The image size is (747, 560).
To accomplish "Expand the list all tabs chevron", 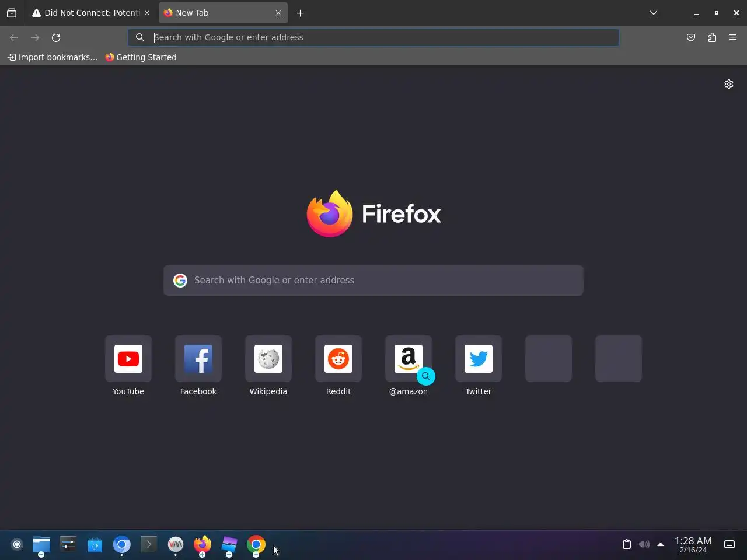I will [654, 13].
